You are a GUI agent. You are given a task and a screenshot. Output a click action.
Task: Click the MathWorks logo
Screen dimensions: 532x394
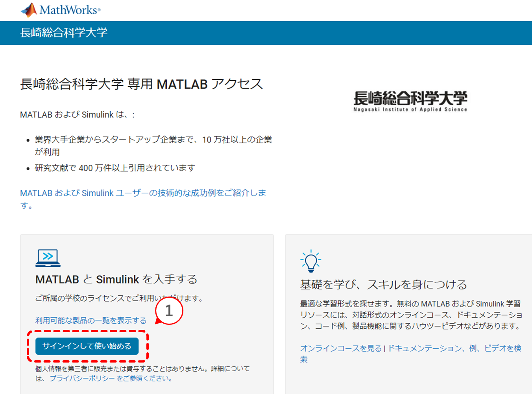[x=61, y=10]
